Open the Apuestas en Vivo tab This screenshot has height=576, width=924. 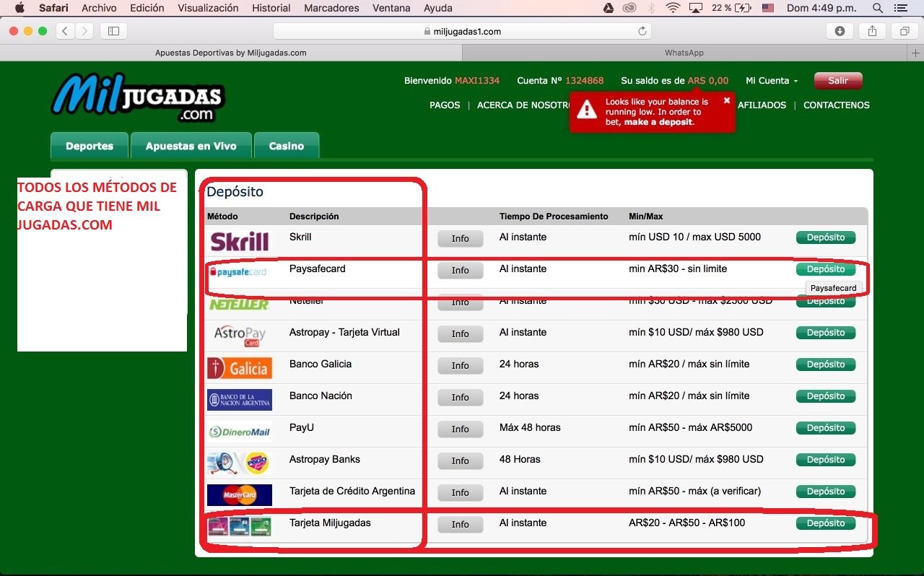191,146
